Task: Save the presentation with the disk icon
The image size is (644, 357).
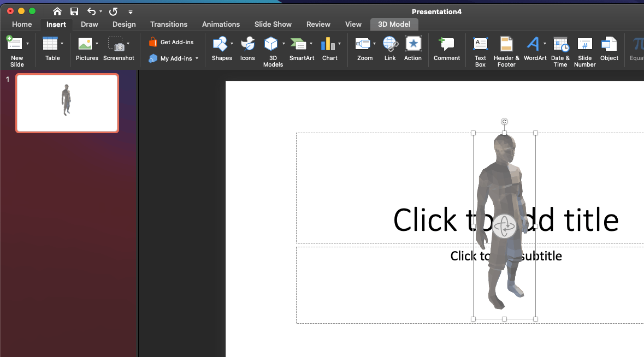Action: 74,11
